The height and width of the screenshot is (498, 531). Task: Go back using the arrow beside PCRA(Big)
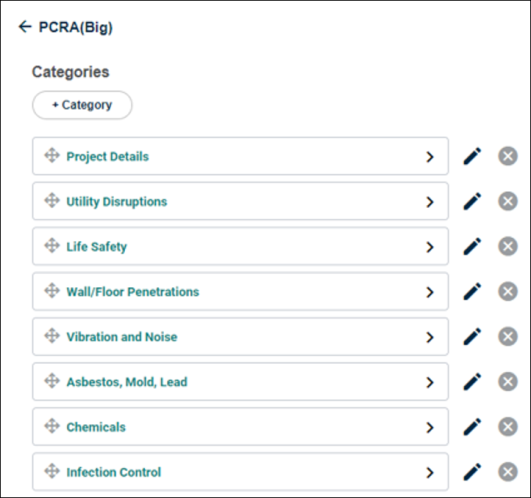tap(25, 26)
